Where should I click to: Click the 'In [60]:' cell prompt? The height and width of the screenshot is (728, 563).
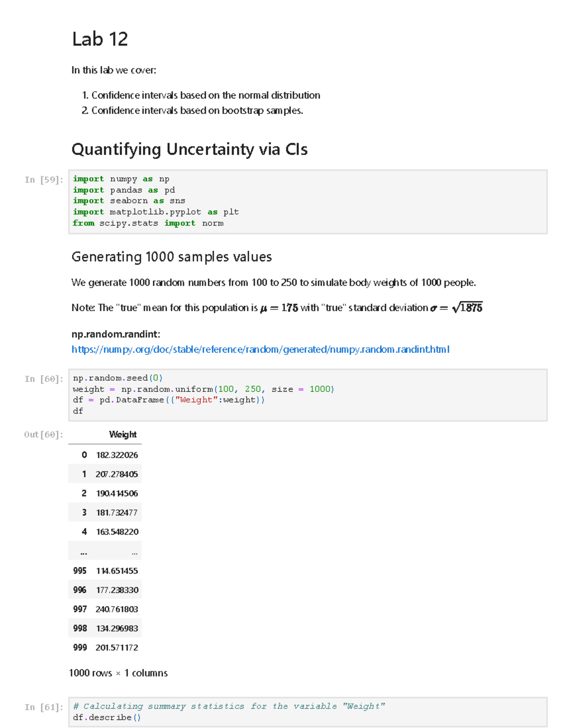[44, 379]
